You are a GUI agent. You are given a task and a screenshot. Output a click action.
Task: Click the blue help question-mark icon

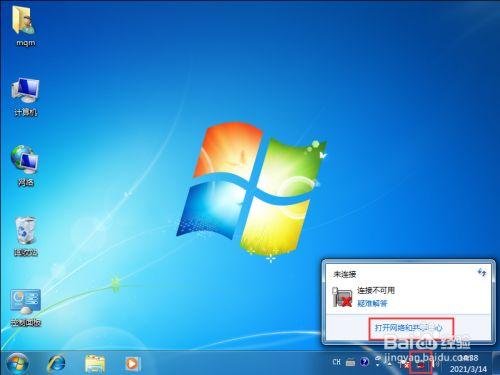364,362
